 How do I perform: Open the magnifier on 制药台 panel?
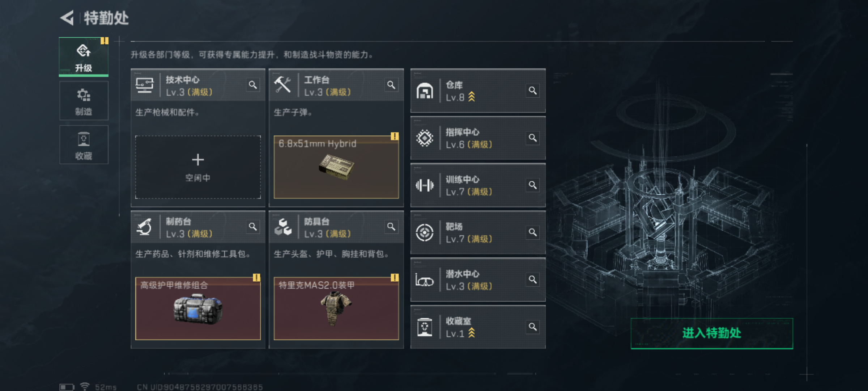pos(253,227)
